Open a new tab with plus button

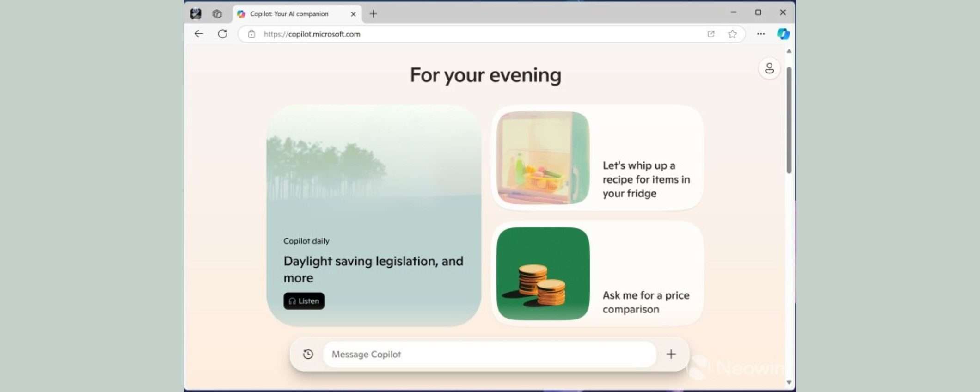tap(373, 14)
